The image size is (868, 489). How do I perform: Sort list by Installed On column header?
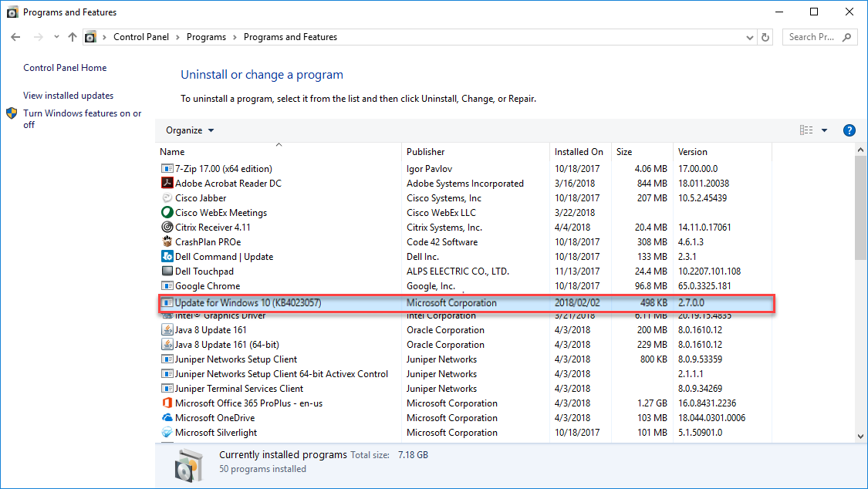[579, 152]
